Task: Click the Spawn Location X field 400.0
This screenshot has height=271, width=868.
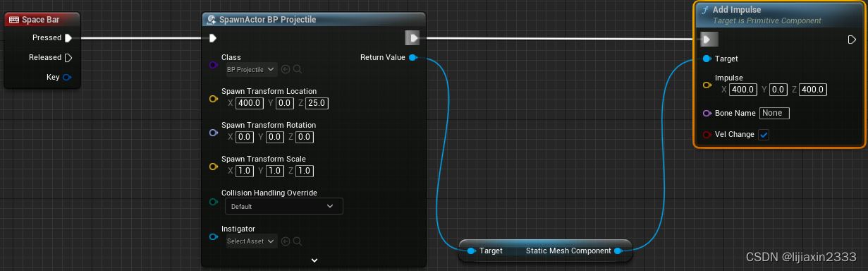Action: [250, 104]
